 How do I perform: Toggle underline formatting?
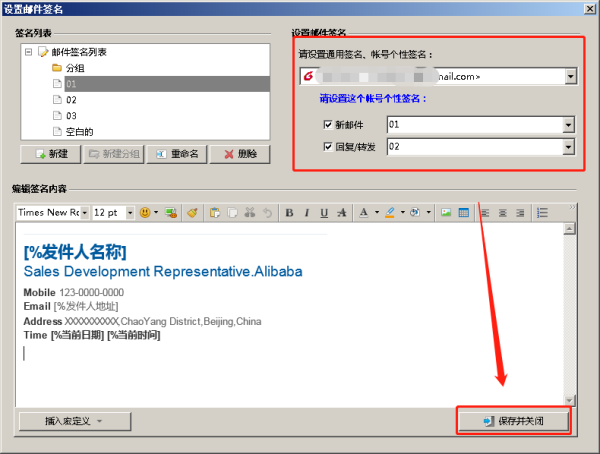pyautogui.click(x=324, y=212)
